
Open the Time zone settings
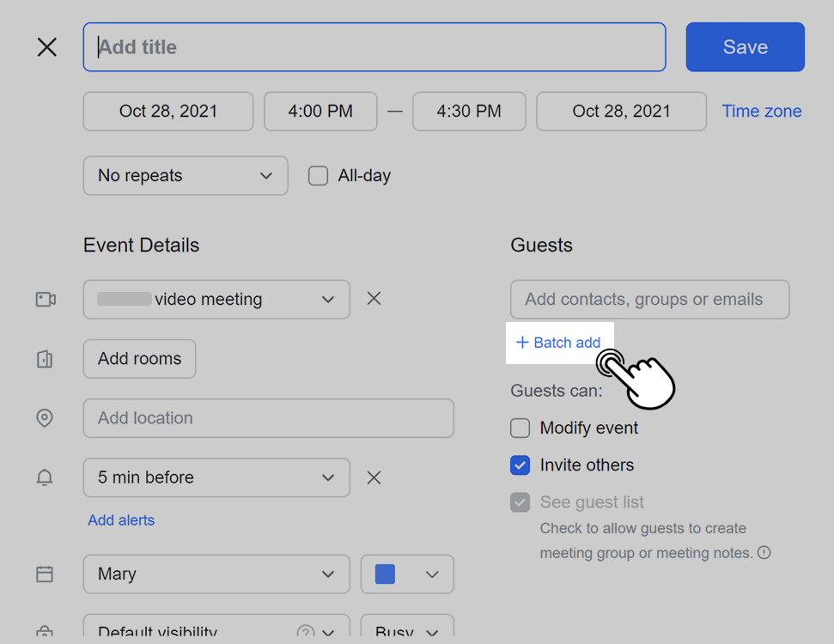point(761,111)
